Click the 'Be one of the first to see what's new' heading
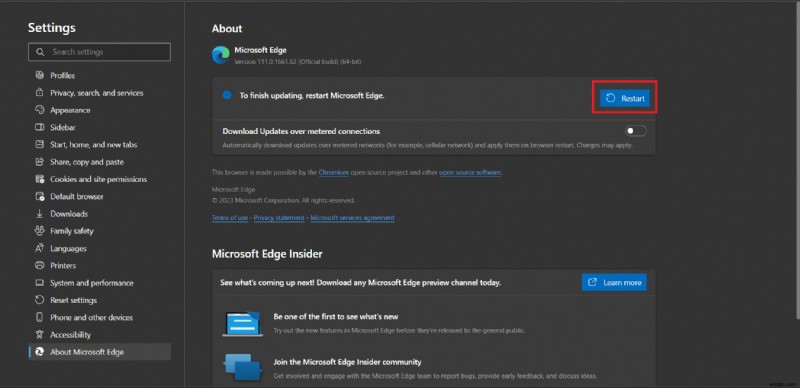Viewport: 800px width, 388px height. 336,317
